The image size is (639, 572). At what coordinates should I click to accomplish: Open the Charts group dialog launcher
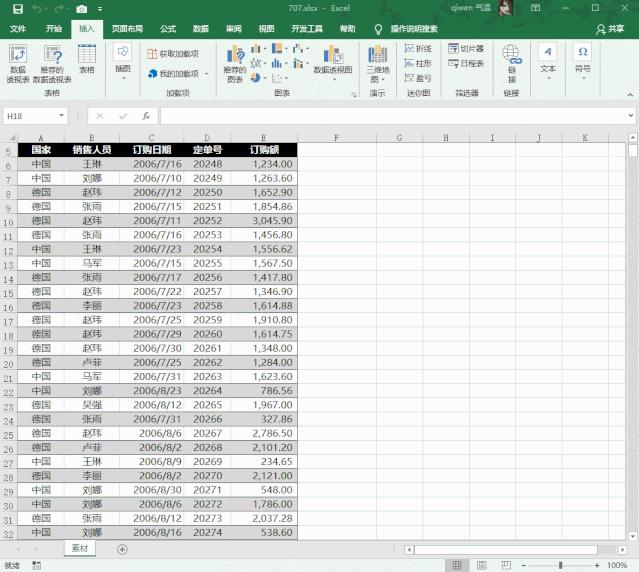[x=353, y=95]
